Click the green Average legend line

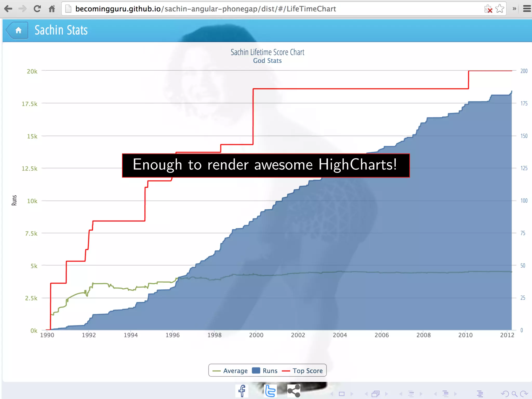coord(216,371)
